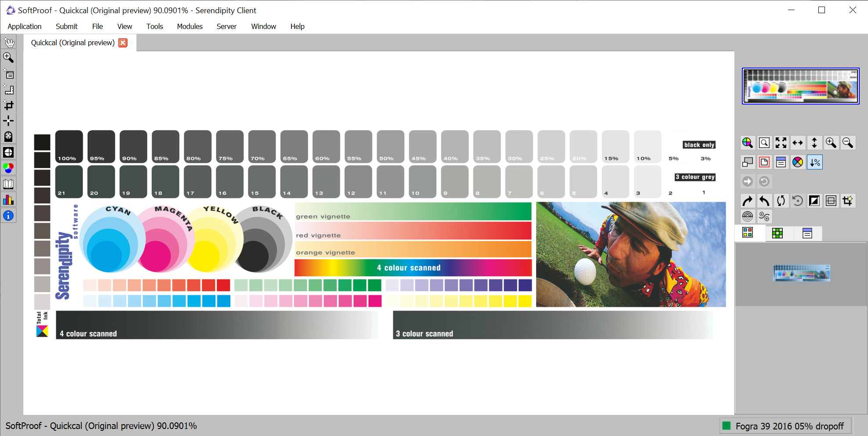Select the zoom magnifier tool in left toolbar
The height and width of the screenshot is (436, 868).
[x=8, y=58]
